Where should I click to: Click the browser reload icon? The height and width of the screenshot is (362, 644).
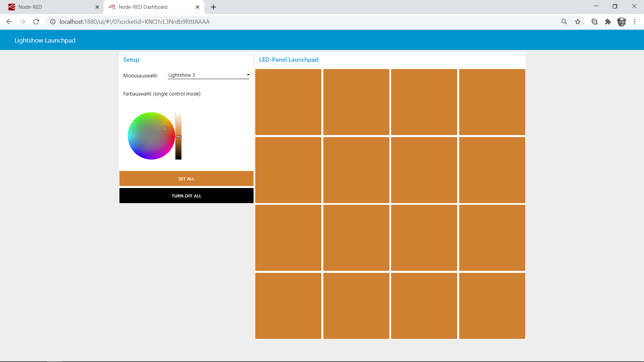click(36, 22)
